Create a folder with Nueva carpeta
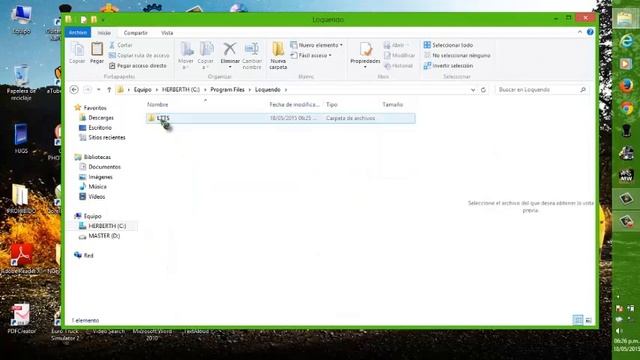 (x=278, y=55)
